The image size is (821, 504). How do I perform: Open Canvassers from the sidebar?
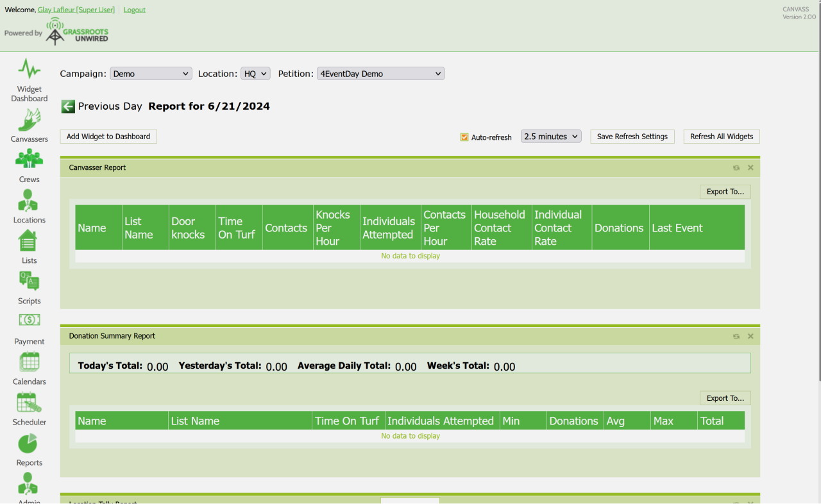coord(29,120)
